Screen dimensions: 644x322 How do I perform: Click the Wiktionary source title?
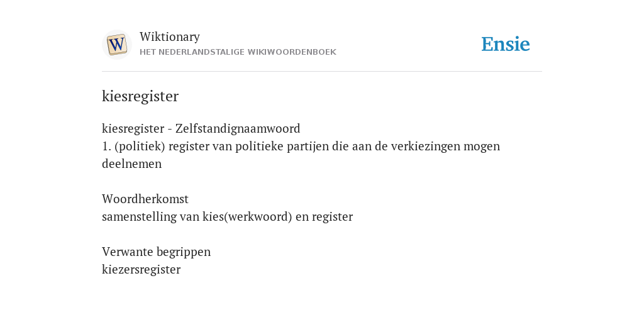(170, 37)
